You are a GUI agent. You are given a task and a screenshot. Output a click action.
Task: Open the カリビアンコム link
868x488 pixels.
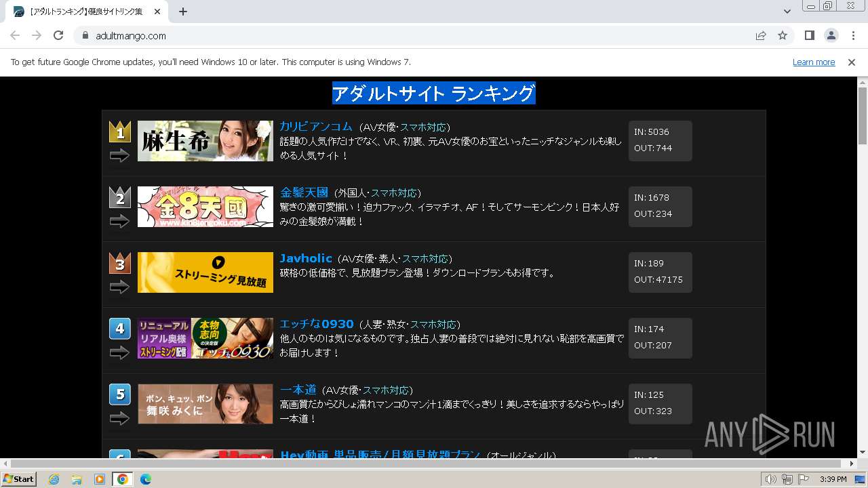click(x=316, y=127)
